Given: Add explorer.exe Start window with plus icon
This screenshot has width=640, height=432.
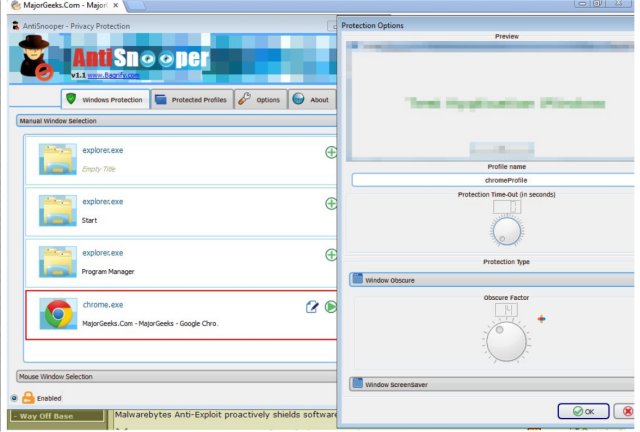Looking at the screenshot, I should point(331,203).
